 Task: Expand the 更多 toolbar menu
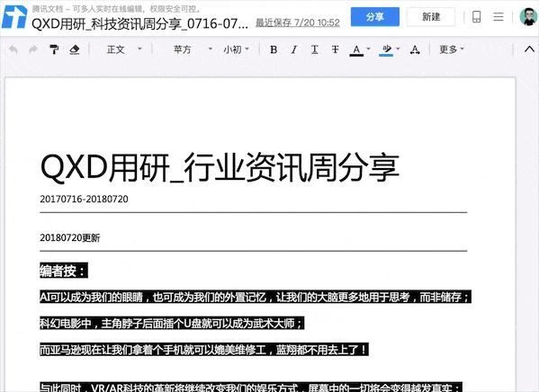click(452, 49)
